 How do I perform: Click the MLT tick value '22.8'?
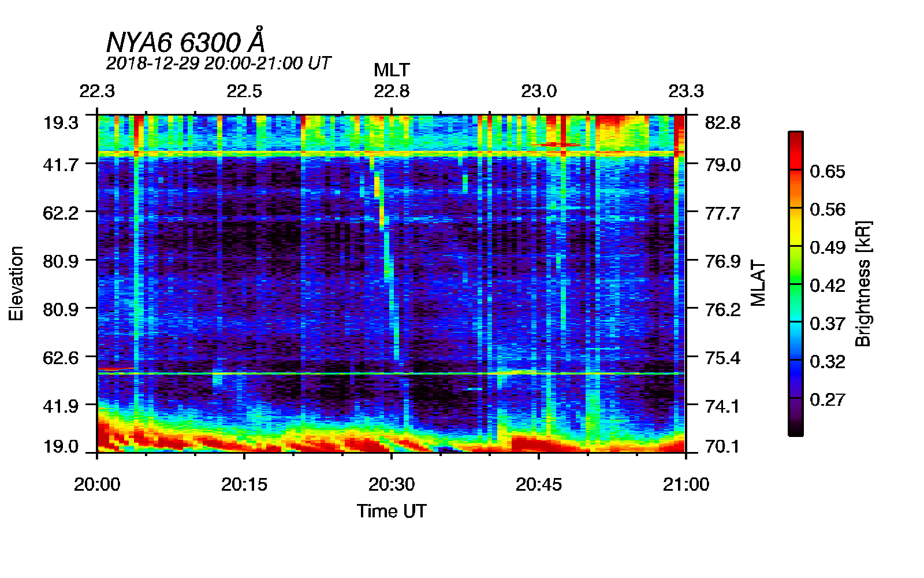click(x=392, y=91)
